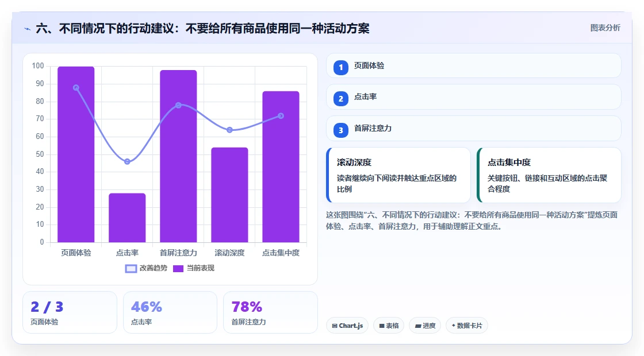This screenshot has width=644, height=356.
Task: Click the x-axis label 点击率
Action: [x=127, y=253]
